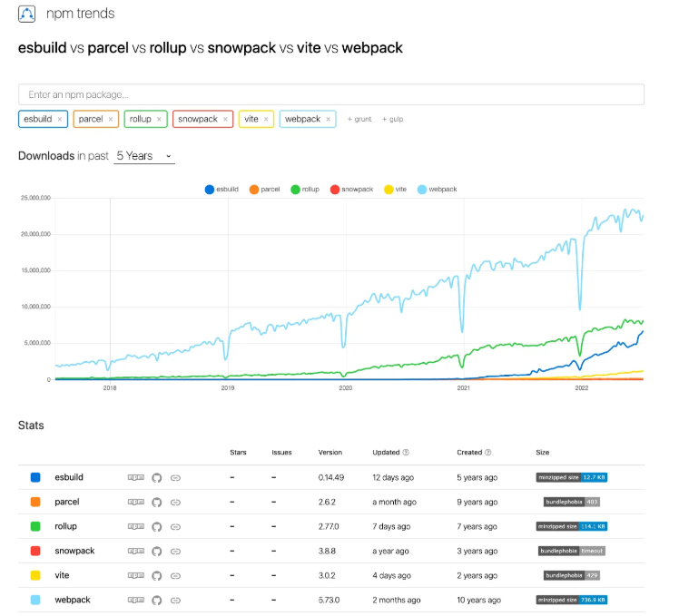Remove the rollup package tag
679x616 pixels.
tap(159, 119)
